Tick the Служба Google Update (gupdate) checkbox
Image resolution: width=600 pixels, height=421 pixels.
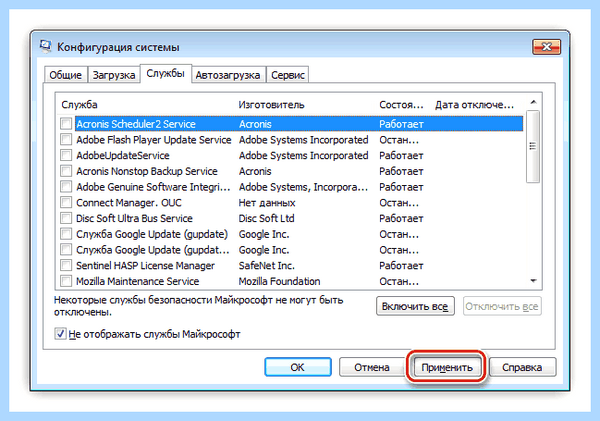pos(66,233)
